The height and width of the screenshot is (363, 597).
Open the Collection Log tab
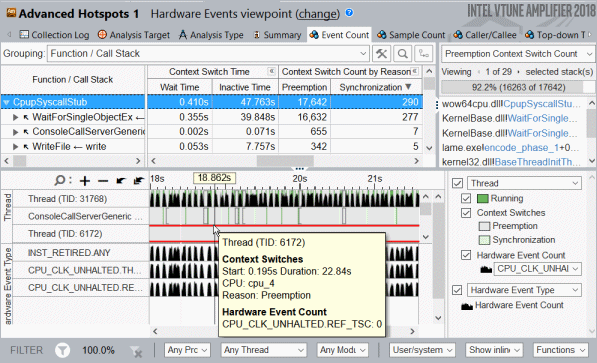(54, 35)
